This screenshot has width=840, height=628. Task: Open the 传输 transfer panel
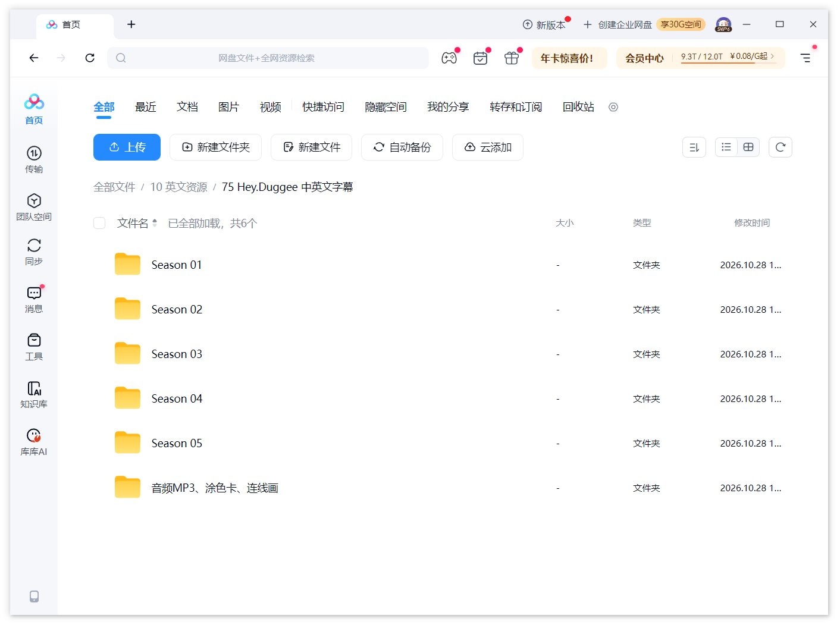pos(34,159)
